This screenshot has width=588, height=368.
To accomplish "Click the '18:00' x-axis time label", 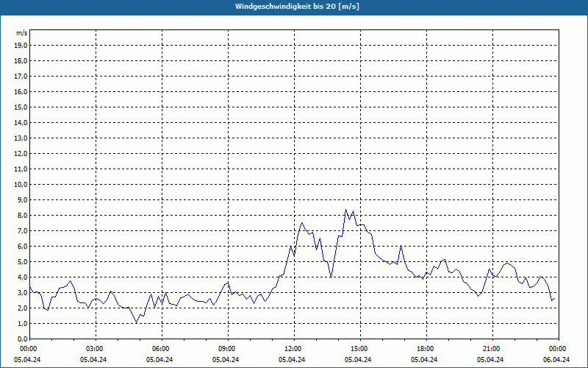I will click(x=426, y=349).
